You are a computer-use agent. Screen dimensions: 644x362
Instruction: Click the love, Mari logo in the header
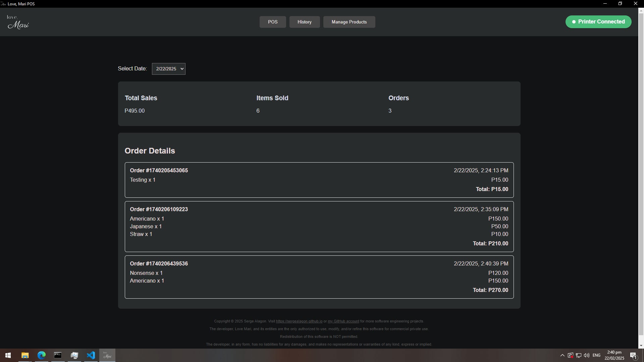pos(18,22)
